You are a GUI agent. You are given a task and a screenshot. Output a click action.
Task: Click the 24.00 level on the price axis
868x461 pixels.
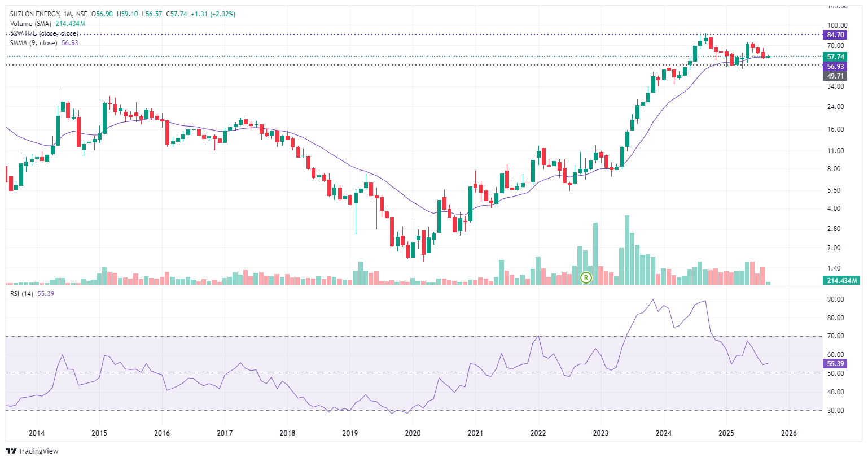(836, 107)
